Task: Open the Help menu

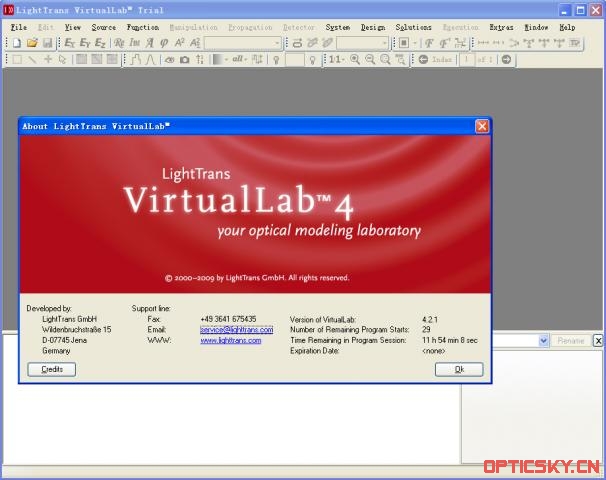Action: point(567,27)
